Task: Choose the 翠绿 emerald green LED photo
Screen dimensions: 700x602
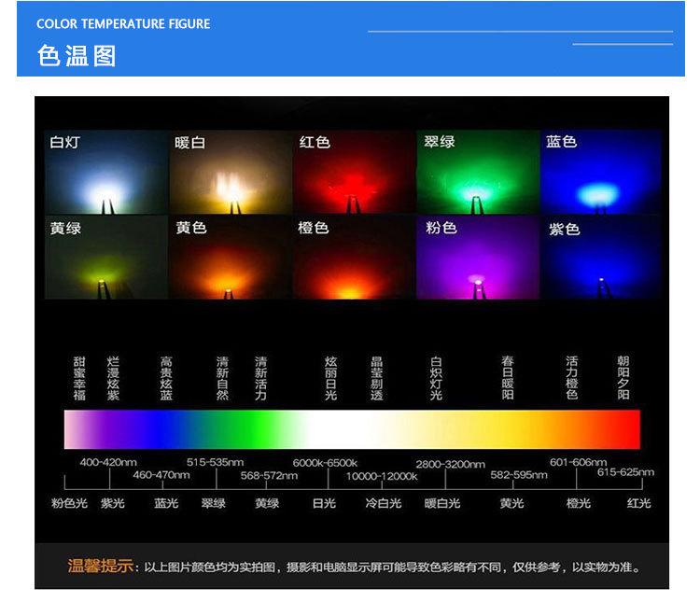Action: [x=477, y=174]
